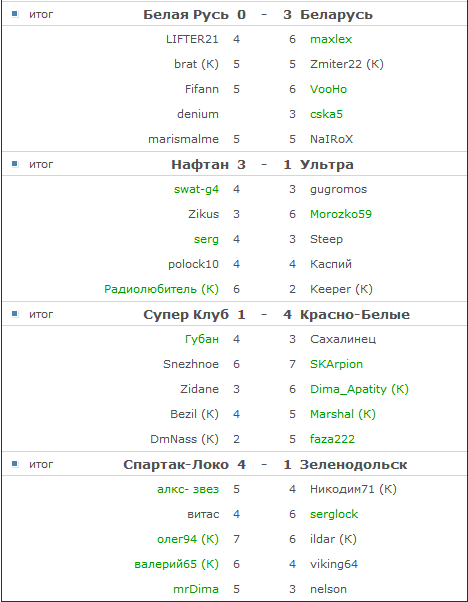Open VooHo player link
The height and width of the screenshot is (602, 468).
(x=328, y=89)
